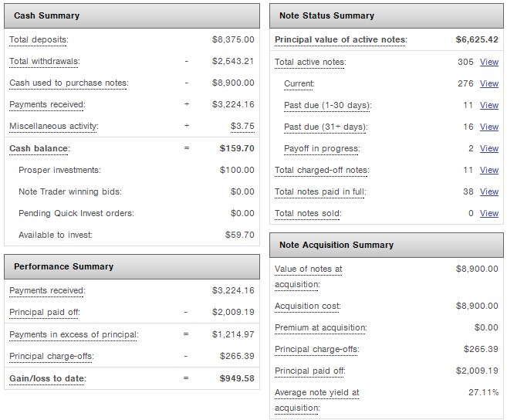
Task: Click Acquisition cost label
Action: click(308, 306)
